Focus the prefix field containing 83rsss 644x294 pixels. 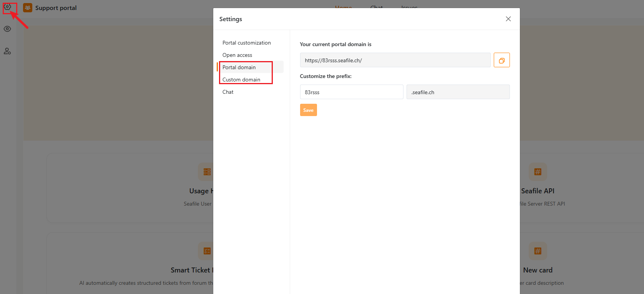tap(352, 92)
